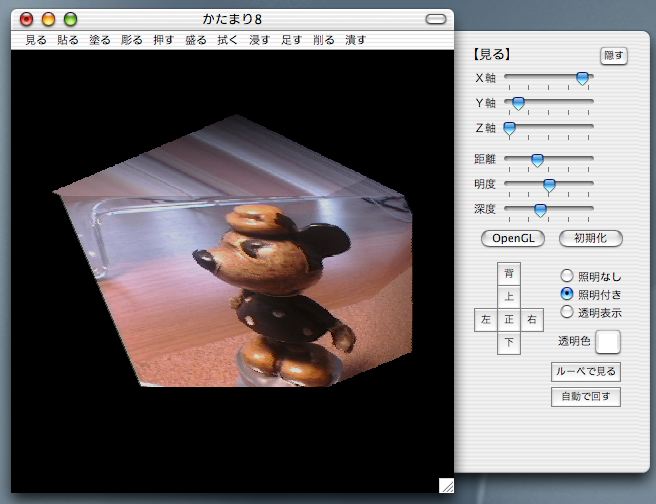Click the window resize grip icon

click(446, 486)
